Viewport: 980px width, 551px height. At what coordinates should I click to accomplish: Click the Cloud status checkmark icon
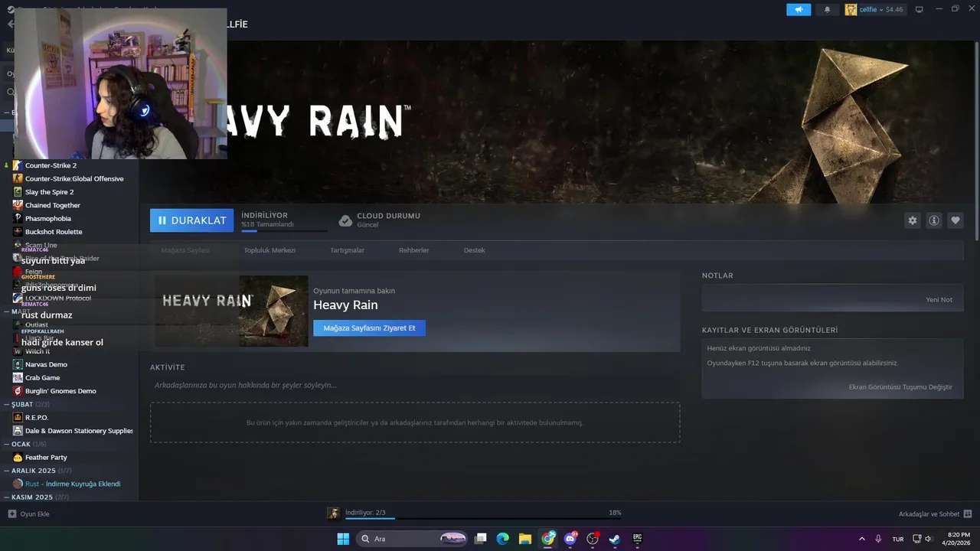345,220
